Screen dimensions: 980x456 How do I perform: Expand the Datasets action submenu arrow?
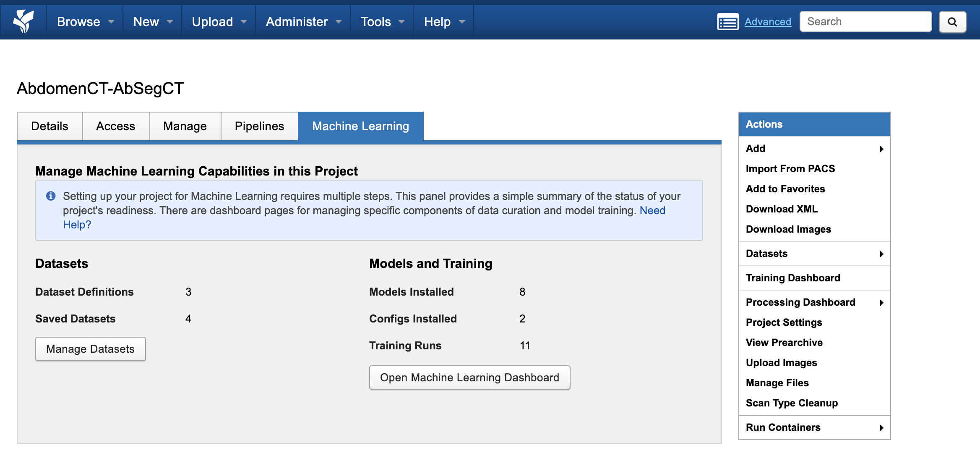[881, 254]
